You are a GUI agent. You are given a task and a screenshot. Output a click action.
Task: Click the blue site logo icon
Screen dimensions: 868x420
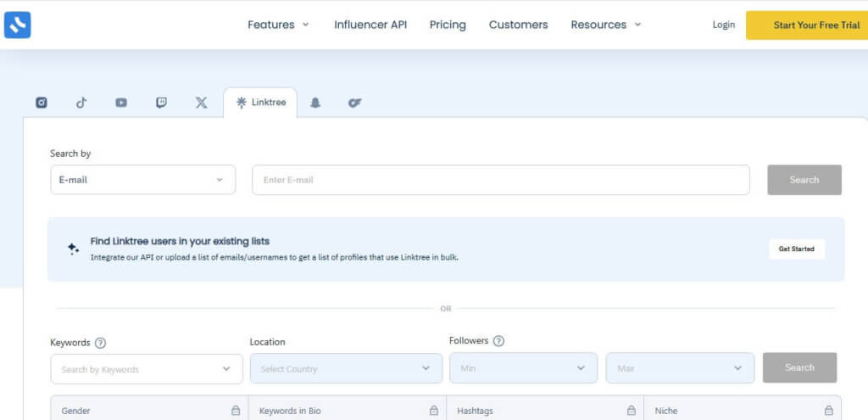point(17,25)
